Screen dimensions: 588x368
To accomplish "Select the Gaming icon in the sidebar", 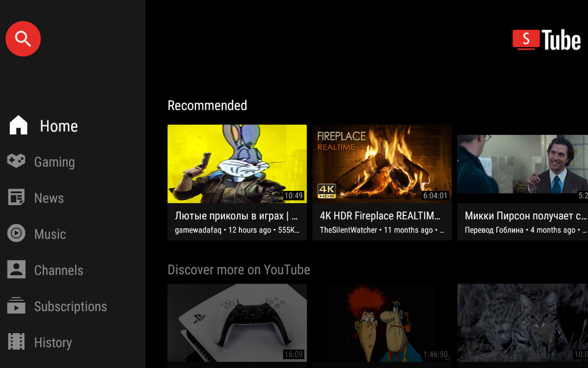I will pyautogui.click(x=16, y=161).
